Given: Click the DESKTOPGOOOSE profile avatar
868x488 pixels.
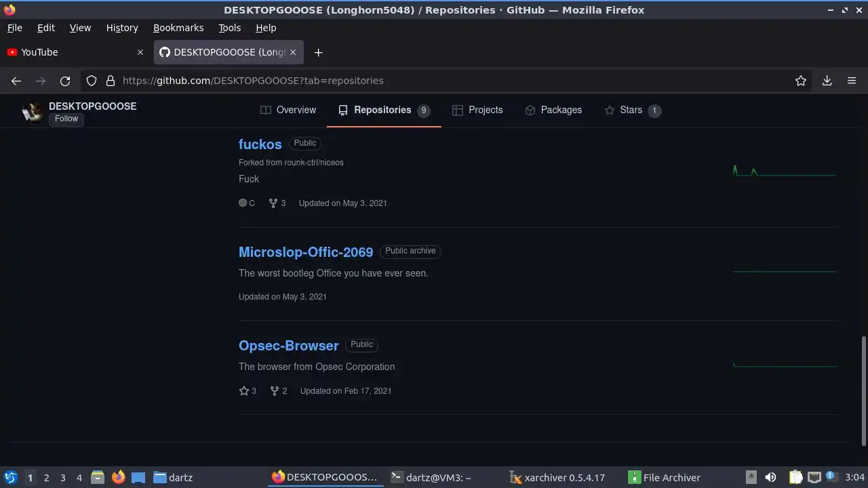Looking at the screenshot, I should tap(32, 112).
